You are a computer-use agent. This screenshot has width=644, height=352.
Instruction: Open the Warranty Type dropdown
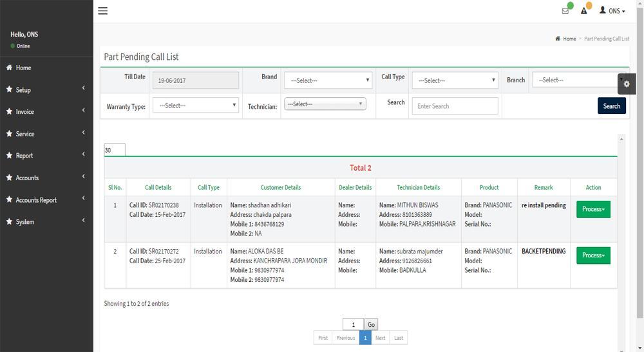coord(196,106)
